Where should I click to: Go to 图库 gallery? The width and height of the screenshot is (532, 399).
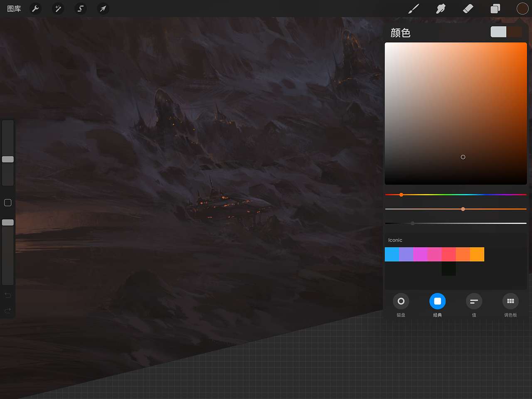point(14,9)
